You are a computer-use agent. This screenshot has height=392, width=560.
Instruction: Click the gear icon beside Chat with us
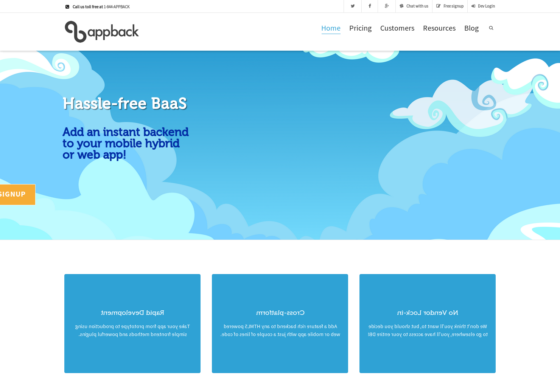[401, 6]
